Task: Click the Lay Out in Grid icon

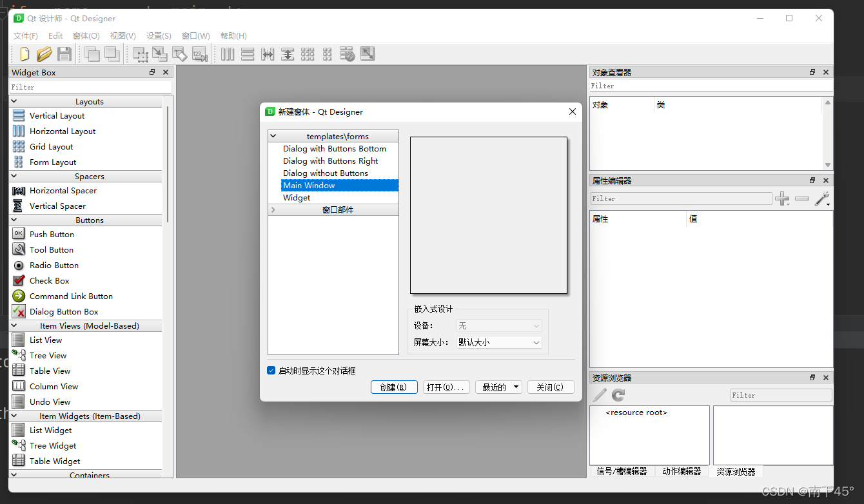Action: click(308, 54)
